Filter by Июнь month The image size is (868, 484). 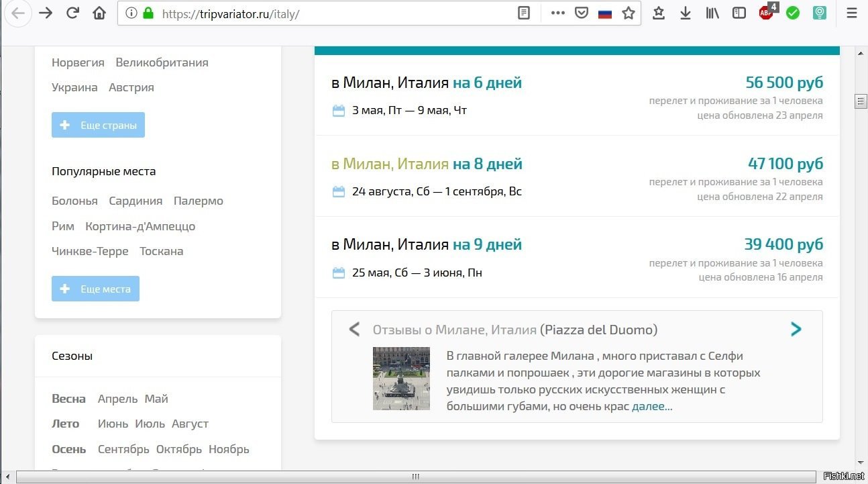click(113, 424)
